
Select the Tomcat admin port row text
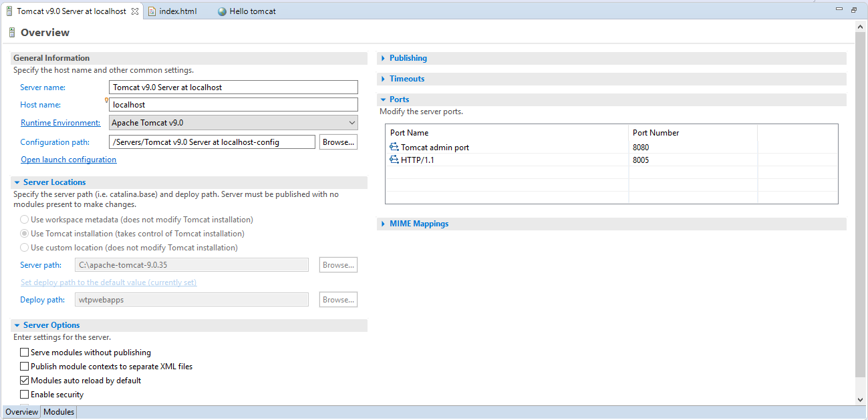435,148
